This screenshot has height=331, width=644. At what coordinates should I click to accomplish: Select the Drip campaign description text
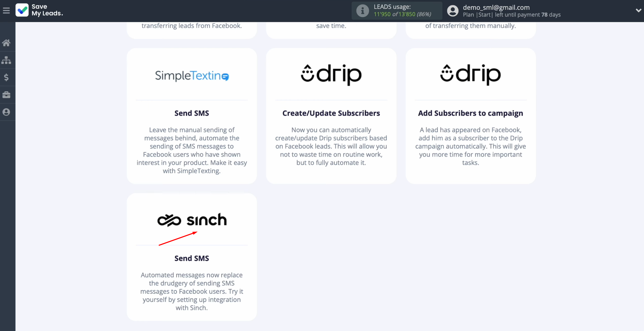click(470, 146)
